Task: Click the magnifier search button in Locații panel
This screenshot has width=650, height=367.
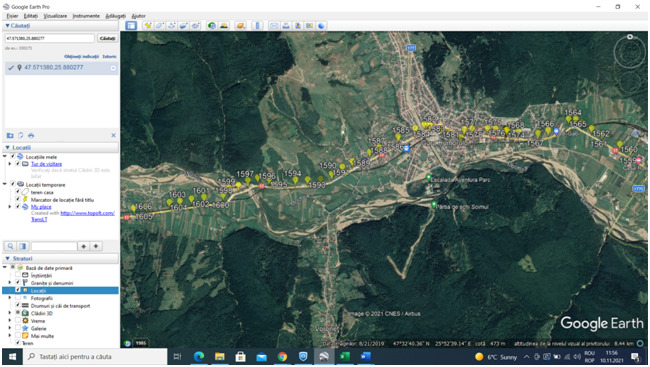Action: click(x=10, y=246)
